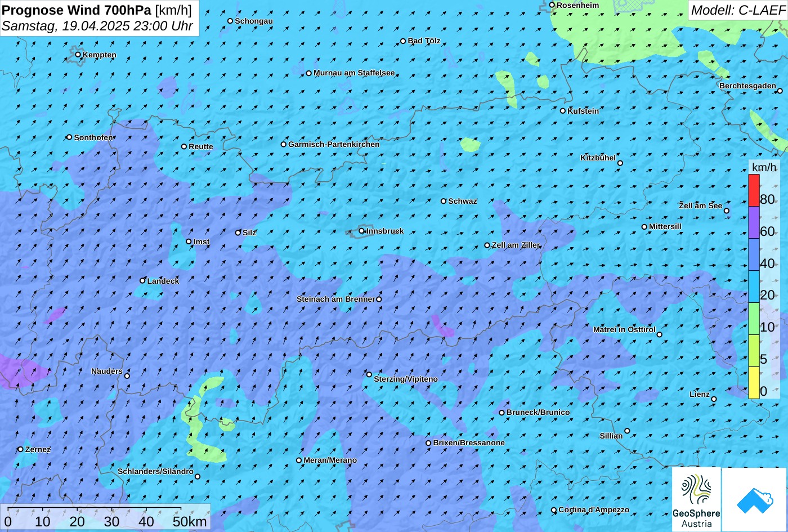Click the blue cloud house logo
This screenshot has height=532, width=788.
(754, 500)
